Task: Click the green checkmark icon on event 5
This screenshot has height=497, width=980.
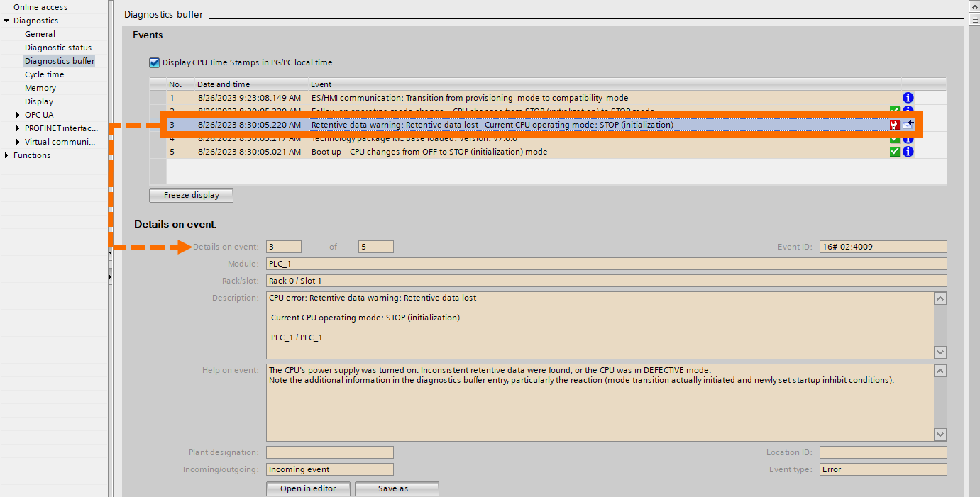Action: coord(894,151)
